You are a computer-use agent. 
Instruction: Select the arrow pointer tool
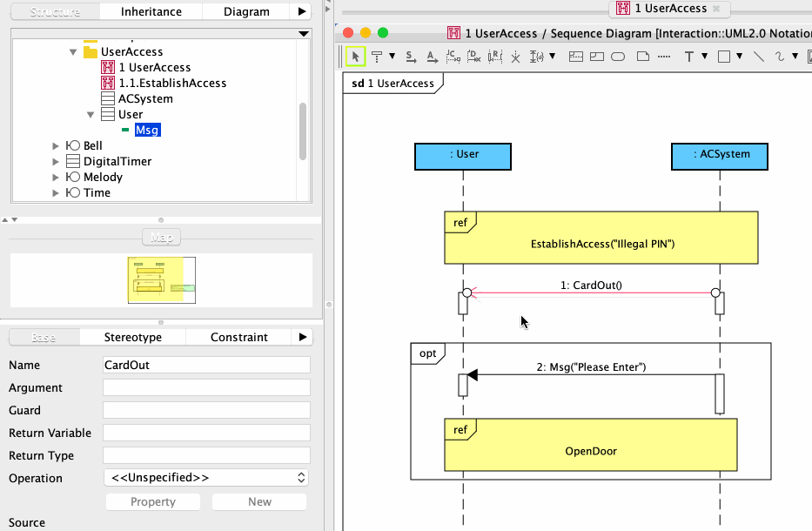tap(355, 57)
